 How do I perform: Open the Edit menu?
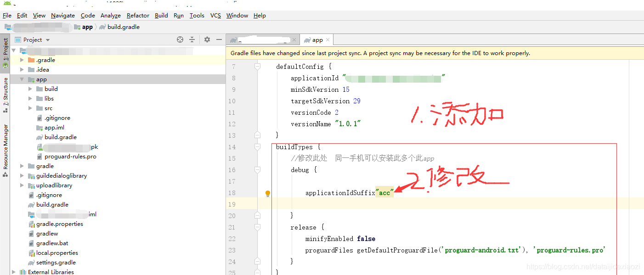coord(22,16)
